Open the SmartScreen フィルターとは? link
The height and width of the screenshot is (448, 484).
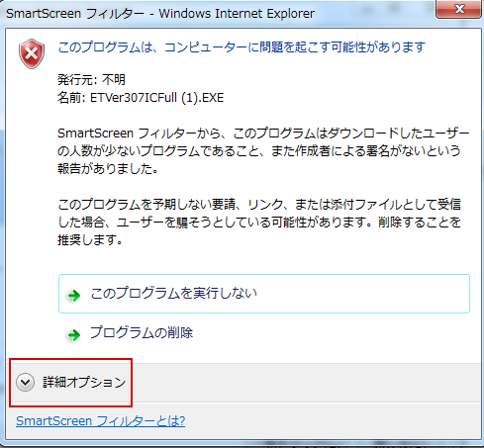click(x=101, y=421)
